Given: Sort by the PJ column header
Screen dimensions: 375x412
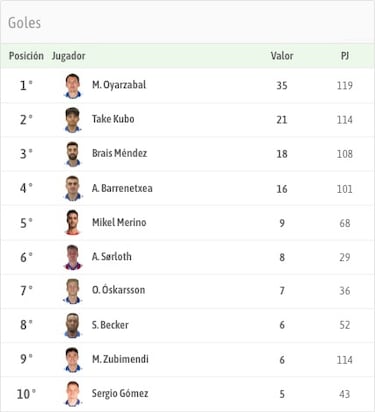Looking at the screenshot, I should (x=345, y=56).
